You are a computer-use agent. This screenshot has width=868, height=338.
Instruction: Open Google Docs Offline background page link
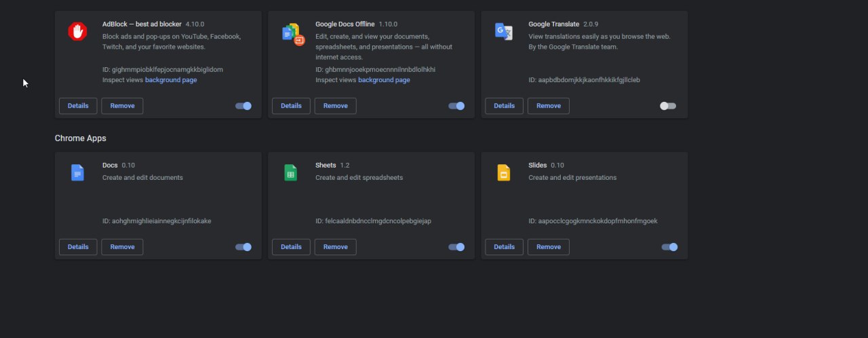[384, 80]
